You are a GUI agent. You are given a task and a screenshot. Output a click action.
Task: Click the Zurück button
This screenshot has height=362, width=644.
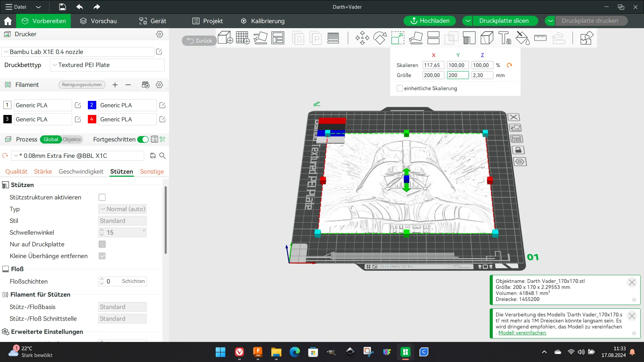199,41
